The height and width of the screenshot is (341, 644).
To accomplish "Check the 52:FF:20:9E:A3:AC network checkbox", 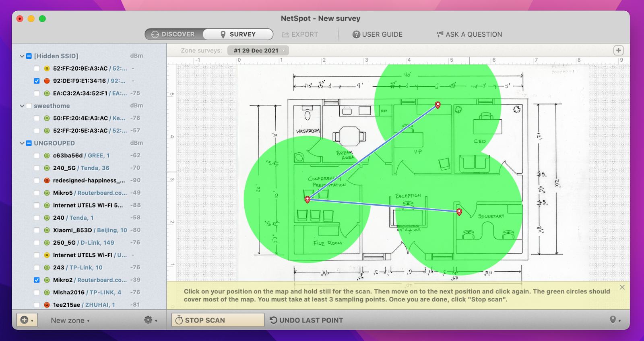I will tap(37, 69).
